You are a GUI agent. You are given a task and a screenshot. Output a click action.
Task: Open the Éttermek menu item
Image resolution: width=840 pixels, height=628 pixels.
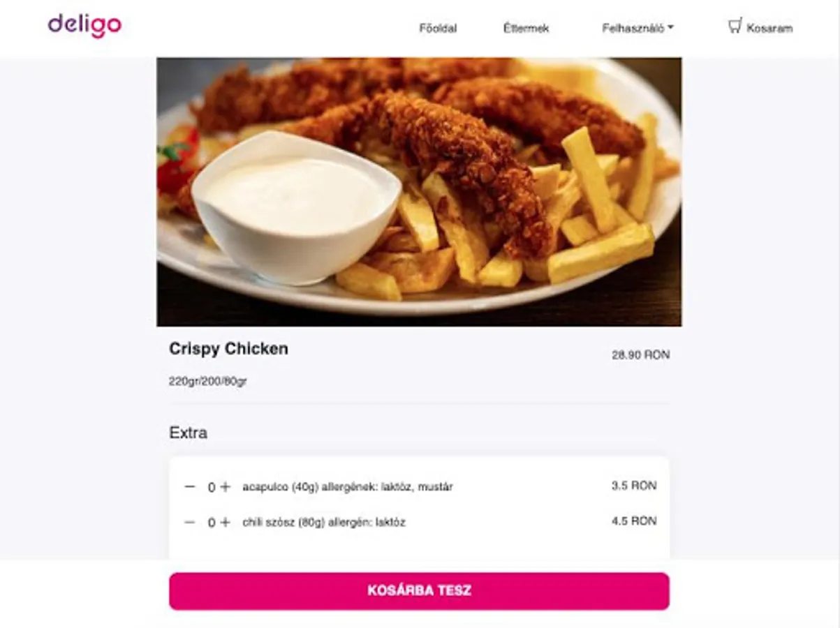(x=526, y=29)
